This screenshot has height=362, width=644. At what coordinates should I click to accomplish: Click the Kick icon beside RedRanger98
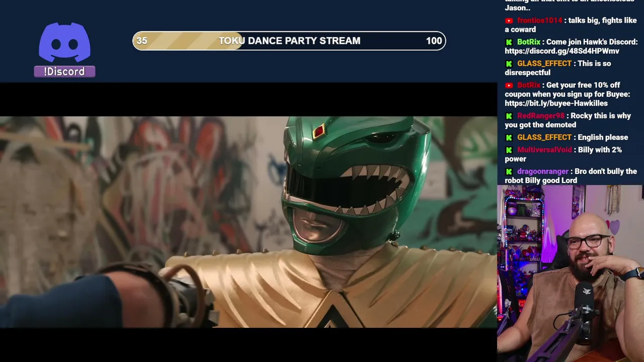[509, 116]
